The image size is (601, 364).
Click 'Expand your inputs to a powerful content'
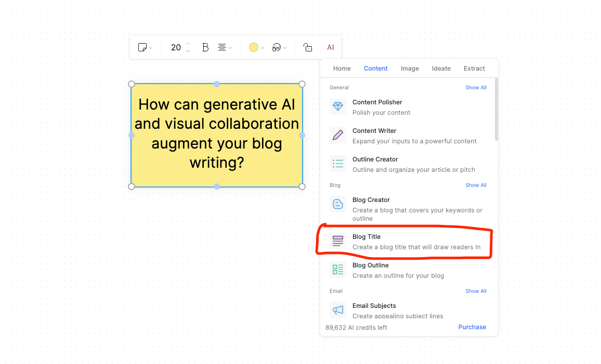[x=414, y=141]
